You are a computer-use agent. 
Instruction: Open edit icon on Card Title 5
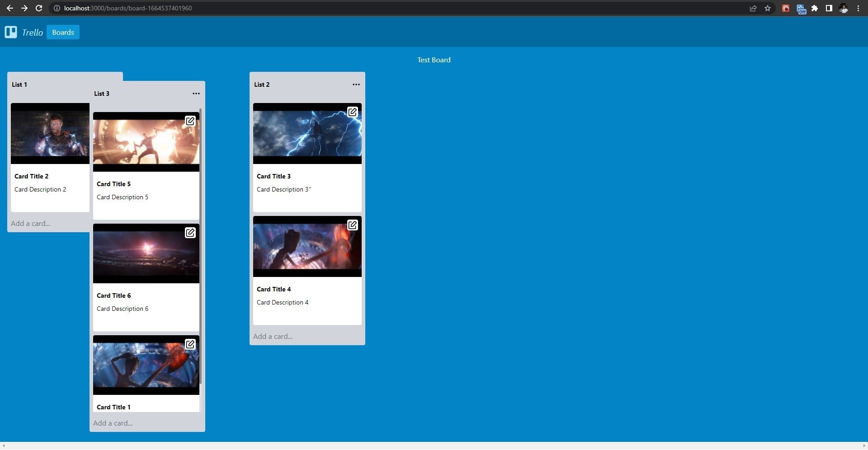click(190, 121)
